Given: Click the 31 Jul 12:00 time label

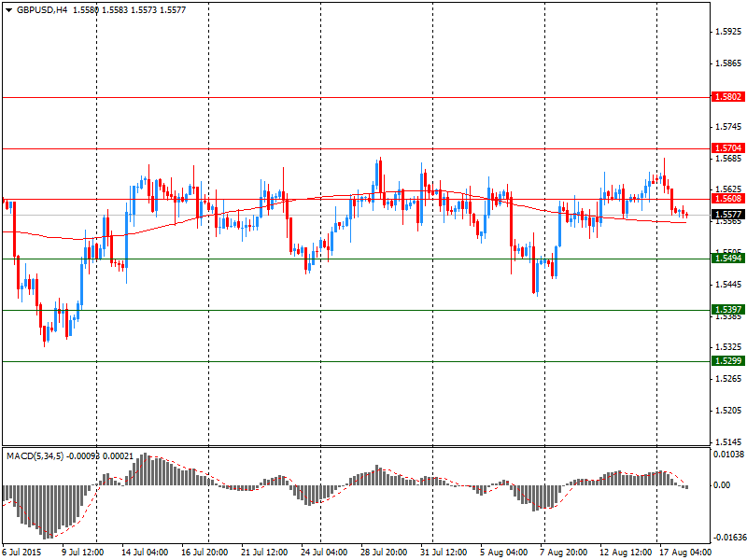Looking at the screenshot, I should point(444,553).
